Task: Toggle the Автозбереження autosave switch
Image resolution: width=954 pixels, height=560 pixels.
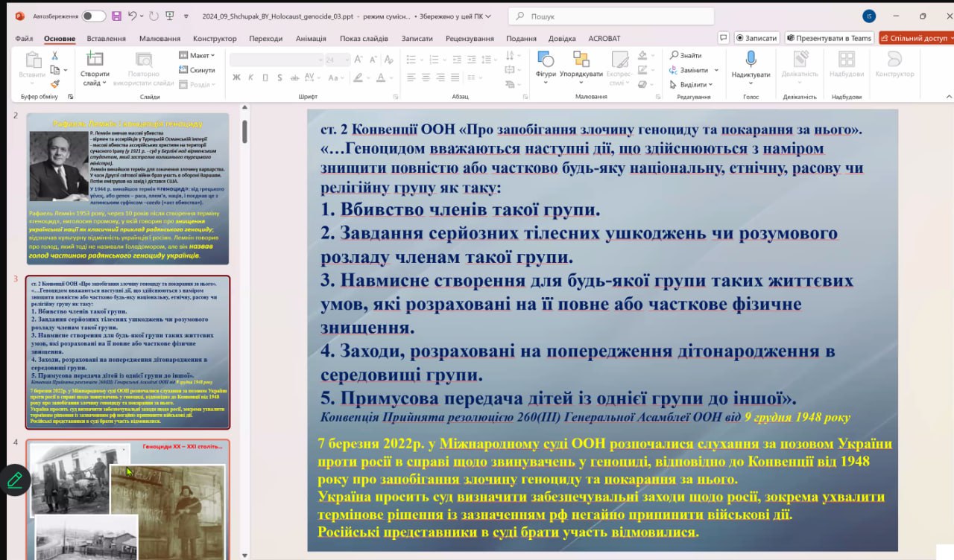Action: coord(93,16)
